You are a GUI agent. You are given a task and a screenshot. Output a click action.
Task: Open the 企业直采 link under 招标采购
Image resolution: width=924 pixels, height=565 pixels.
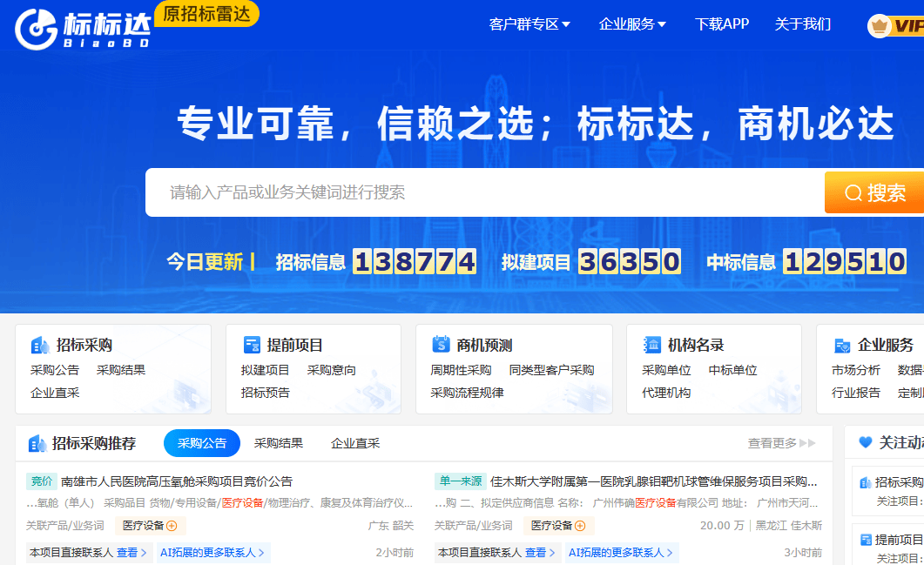pos(55,393)
